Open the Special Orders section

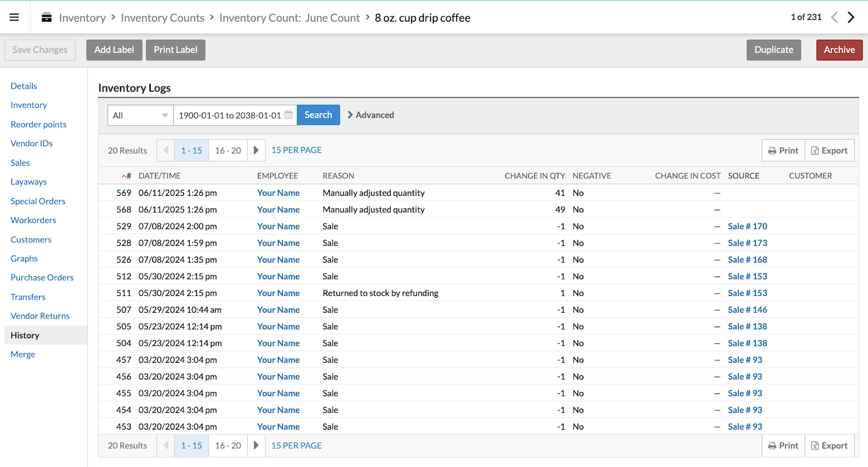pos(38,201)
